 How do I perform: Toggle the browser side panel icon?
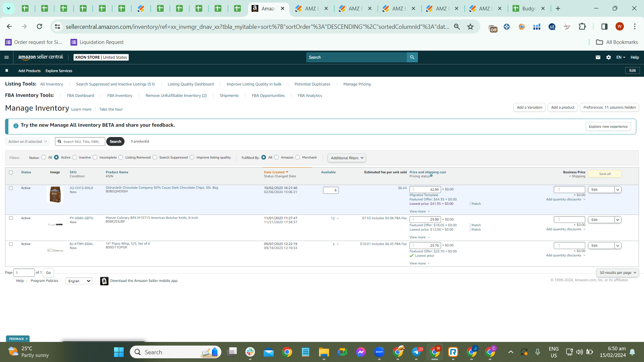click(x=604, y=26)
